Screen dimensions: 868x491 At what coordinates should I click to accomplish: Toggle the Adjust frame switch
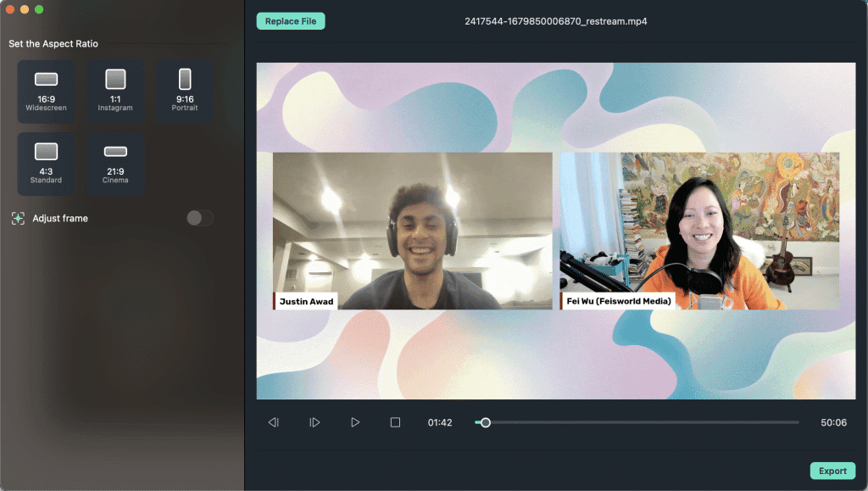200,218
